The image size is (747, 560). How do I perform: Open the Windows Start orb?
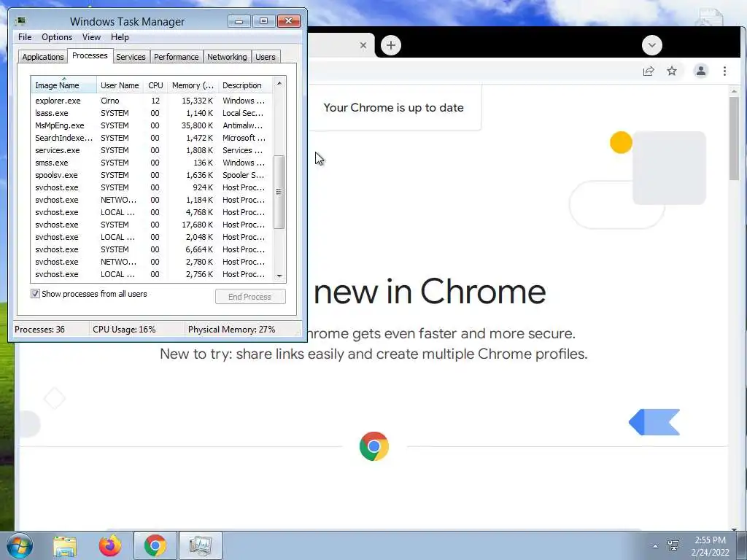coord(20,545)
